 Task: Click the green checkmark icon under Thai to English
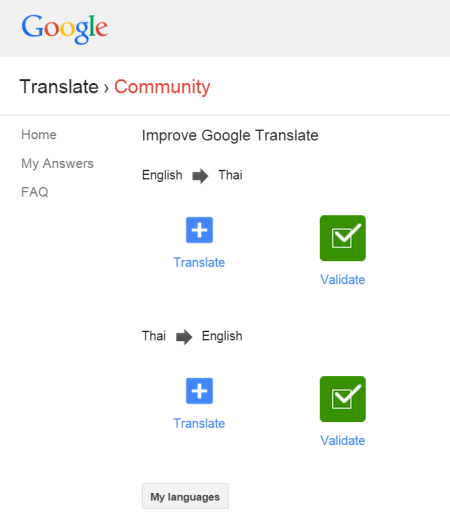[342, 399]
